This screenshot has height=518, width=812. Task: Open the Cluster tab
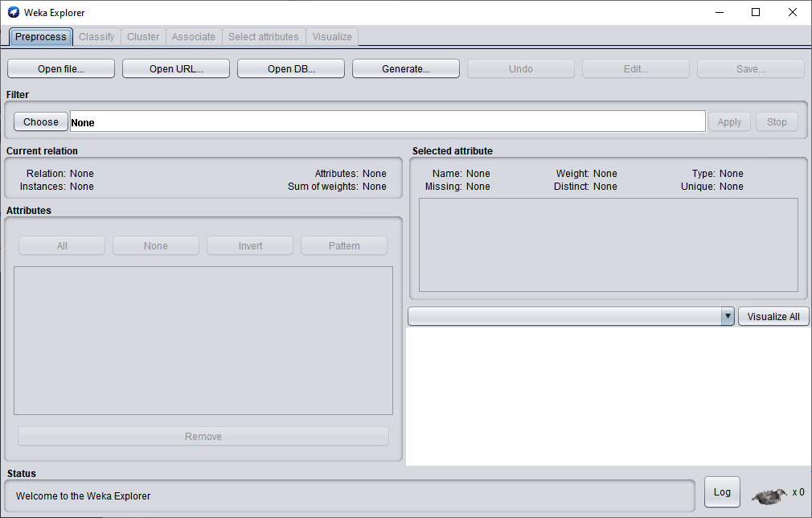143,37
